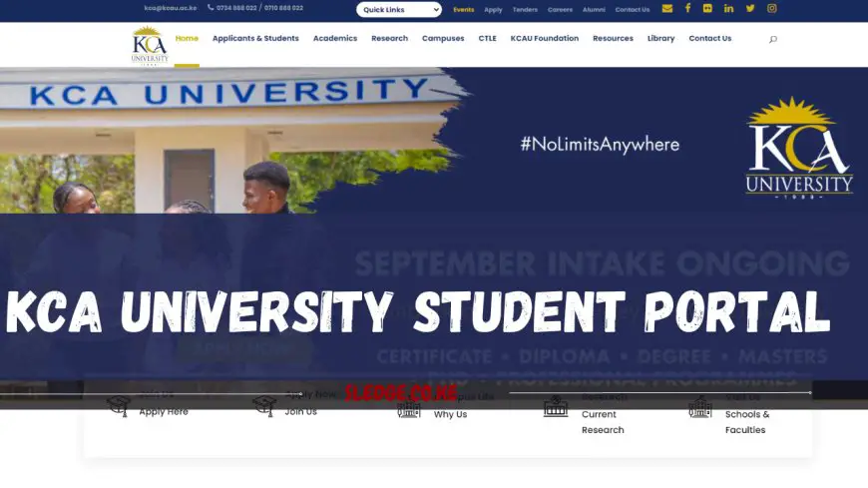This screenshot has height=488, width=868.
Task: Click phone number 0734 888 022
Action: [236, 8]
